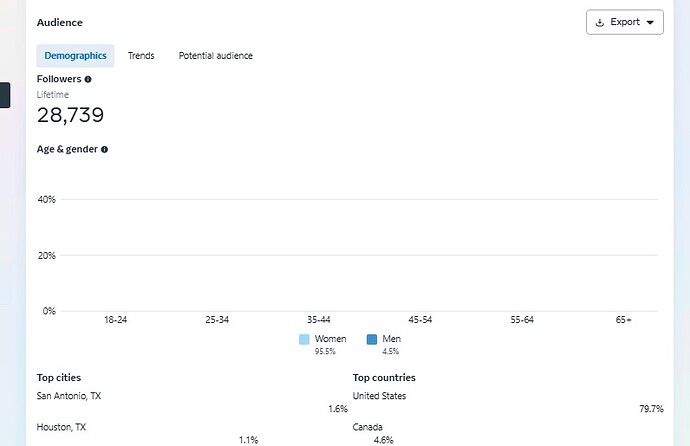This screenshot has height=446, width=690.
Task: Click Canada under Top countries
Action: (367, 427)
